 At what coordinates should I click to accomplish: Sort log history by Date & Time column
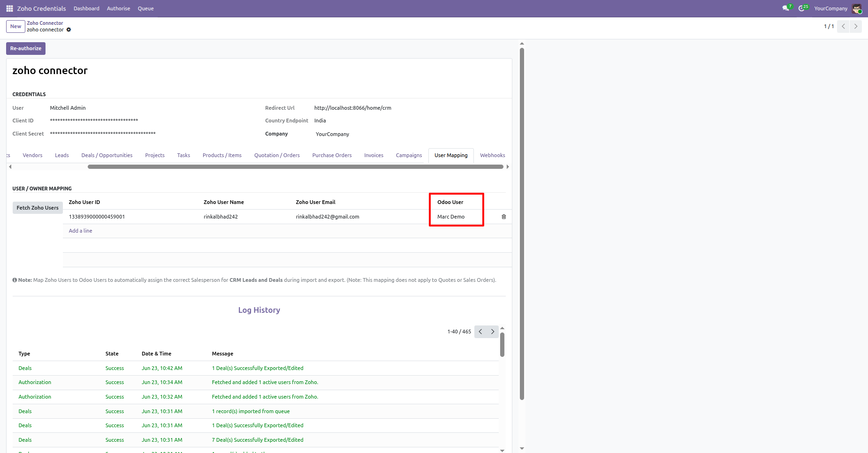click(x=156, y=354)
